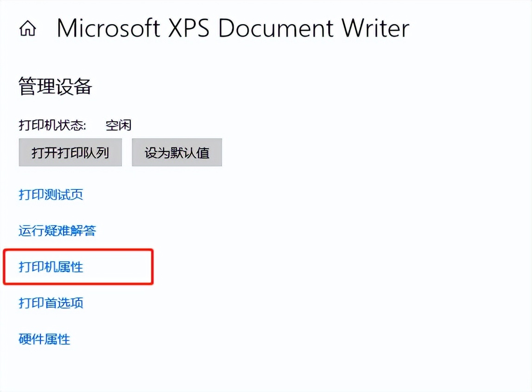Screen dimensions: 532x392
Task: Click the Microsoft XPS Document Writer title
Action: [x=233, y=29]
